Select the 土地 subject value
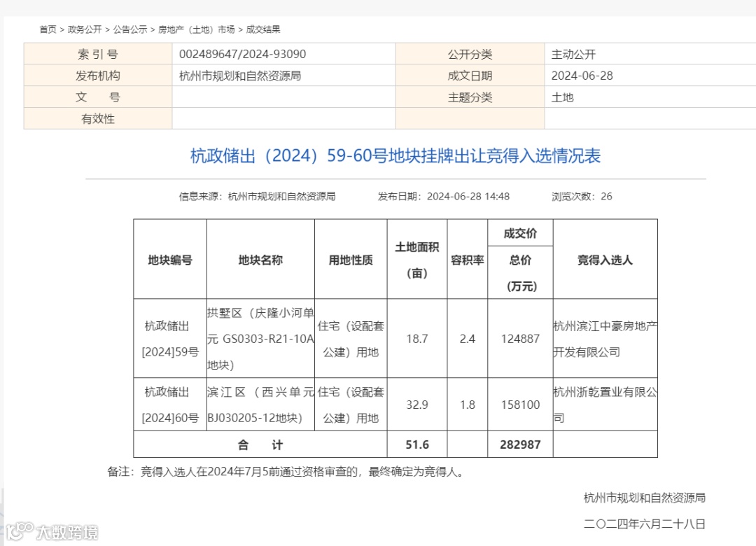The width and height of the screenshot is (756, 546). [x=562, y=97]
